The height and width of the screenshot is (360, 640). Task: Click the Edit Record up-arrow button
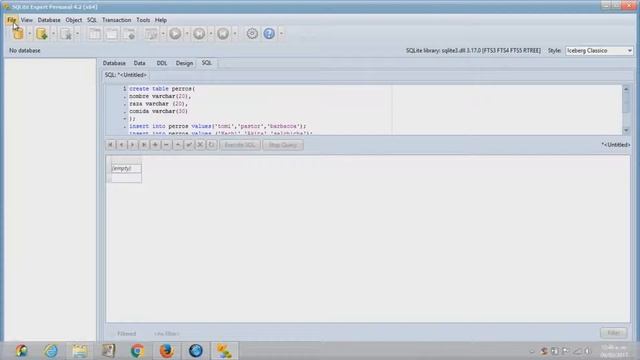[x=178, y=145]
